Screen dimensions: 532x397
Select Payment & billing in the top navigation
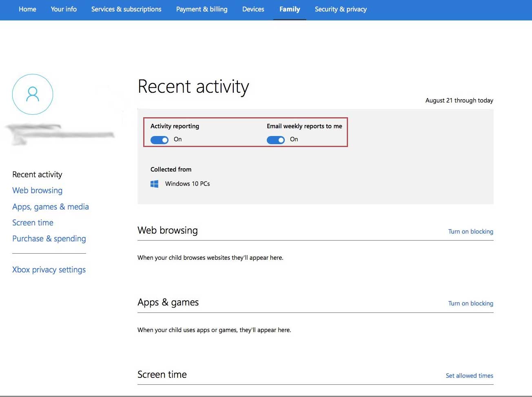click(202, 9)
